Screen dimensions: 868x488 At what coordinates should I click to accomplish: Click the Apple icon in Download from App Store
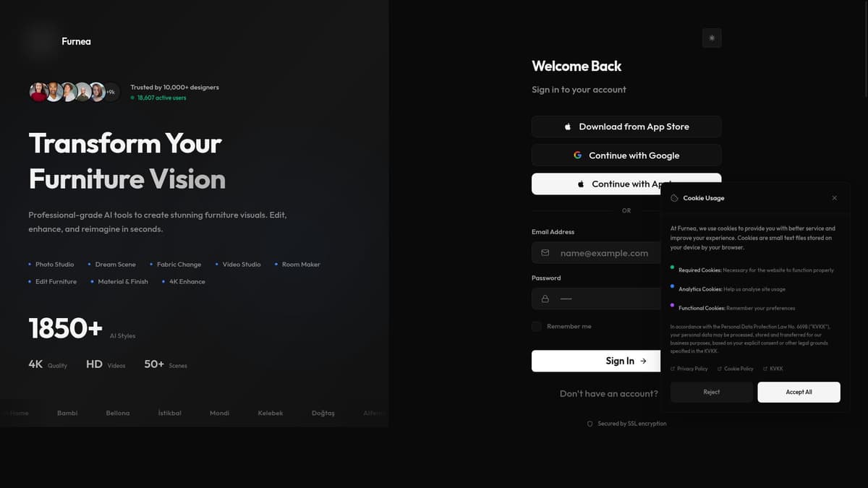568,127
